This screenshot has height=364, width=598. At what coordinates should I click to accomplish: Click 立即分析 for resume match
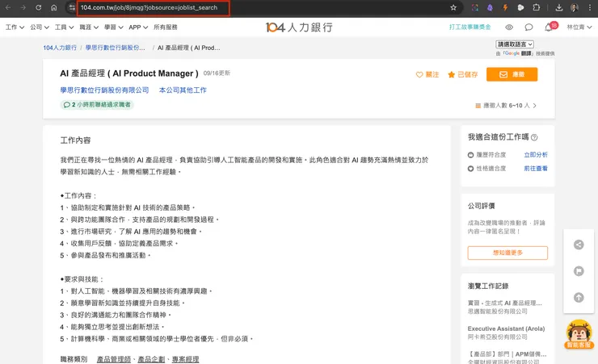coord(536,155)
